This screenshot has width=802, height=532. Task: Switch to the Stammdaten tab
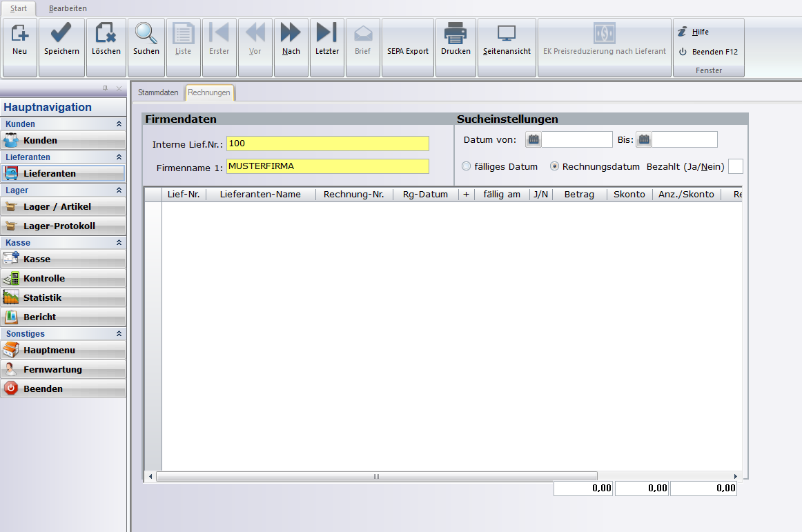click(158, 92)
